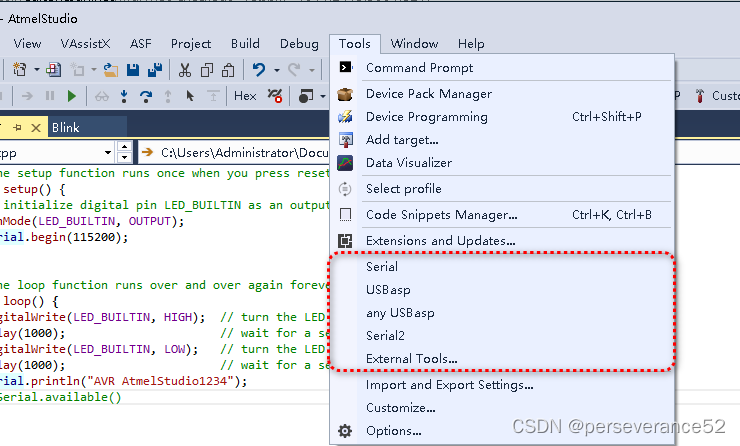
Task: Click the Step Over icon
Action: [x=146, y=96]
